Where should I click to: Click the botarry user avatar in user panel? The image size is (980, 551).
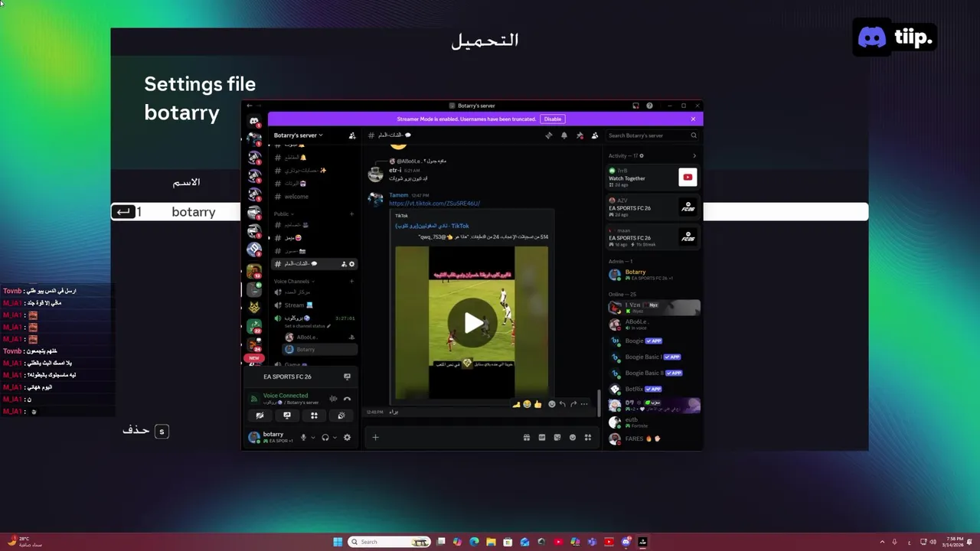254,437
